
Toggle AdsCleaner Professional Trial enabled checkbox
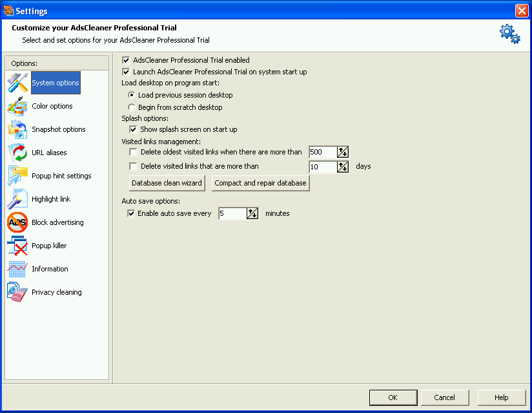point(126,61)
